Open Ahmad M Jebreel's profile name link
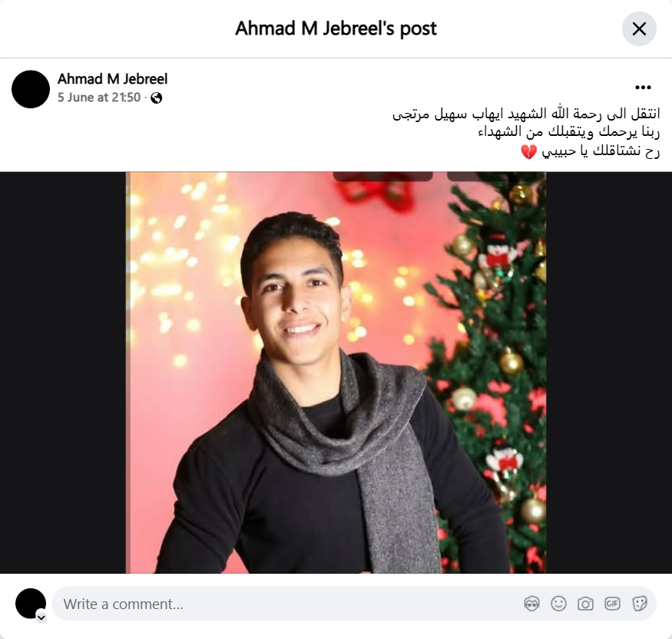The image size is (672, 639). click(x=112, y=79)
